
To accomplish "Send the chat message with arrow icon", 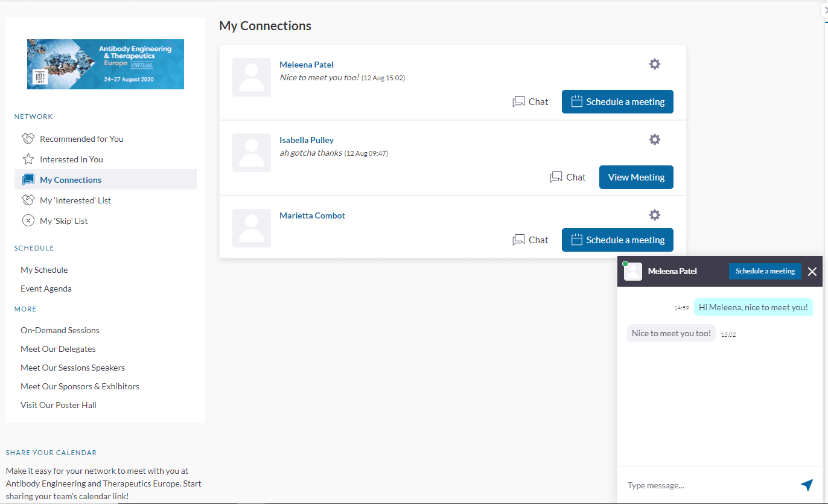I will coord(806,485).
